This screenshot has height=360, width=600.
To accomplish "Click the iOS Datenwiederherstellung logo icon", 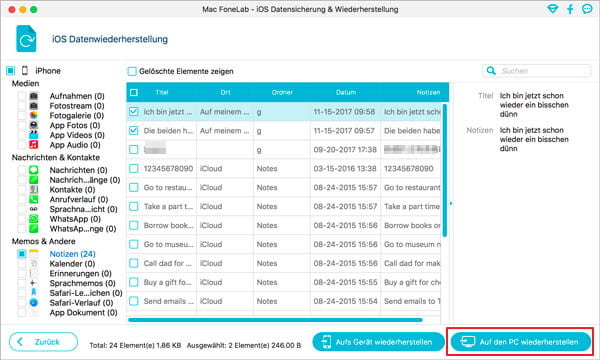I will (26, 39).
